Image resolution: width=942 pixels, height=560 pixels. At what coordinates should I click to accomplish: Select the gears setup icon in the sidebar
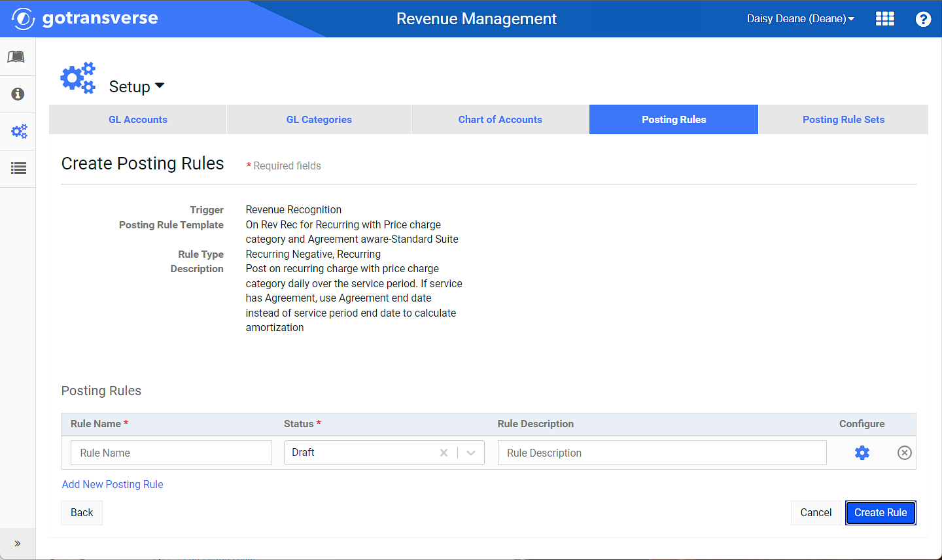pos(18,131)
